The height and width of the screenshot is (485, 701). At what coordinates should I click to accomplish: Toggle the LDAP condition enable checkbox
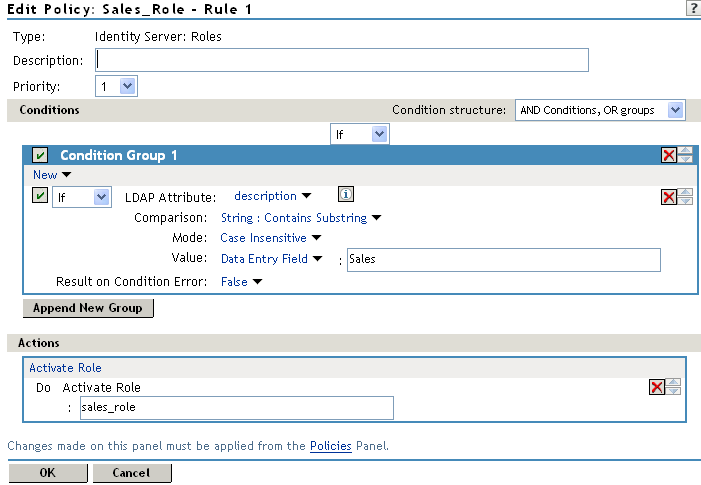(x=40, y=197)
